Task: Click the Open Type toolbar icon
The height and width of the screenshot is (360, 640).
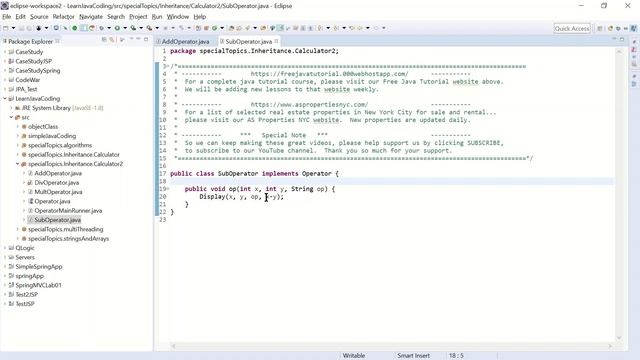Action: (x=231, y=28)
